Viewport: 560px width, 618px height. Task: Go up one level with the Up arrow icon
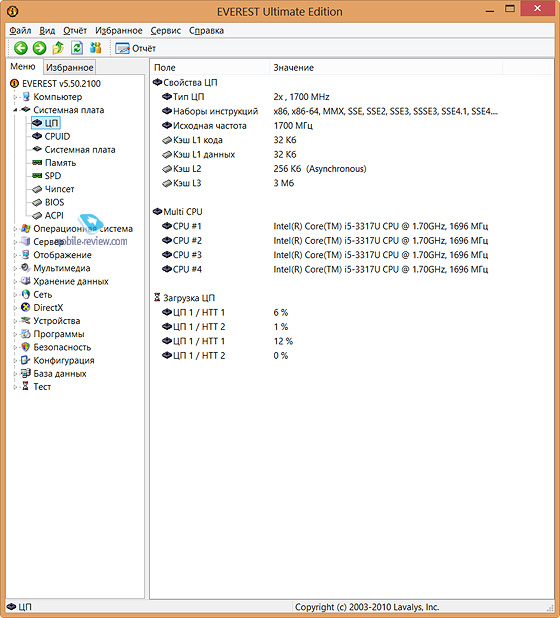pyautogui.click(x=58, y=48)
